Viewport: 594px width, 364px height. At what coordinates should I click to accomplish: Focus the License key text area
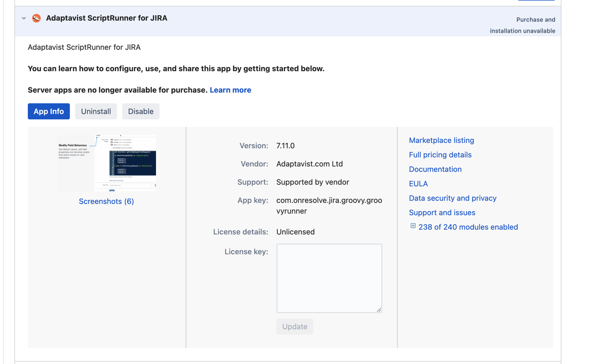(329, 278)
